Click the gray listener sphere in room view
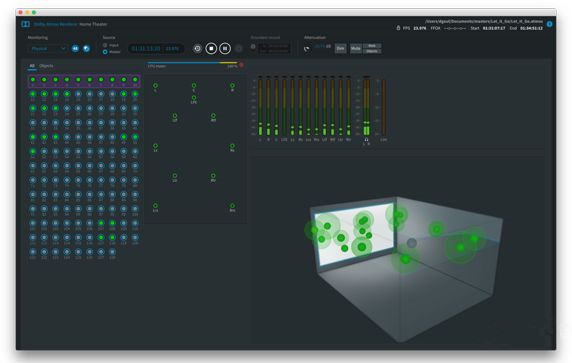This screenshot has width=572, height=363. [x=412, y=243]
